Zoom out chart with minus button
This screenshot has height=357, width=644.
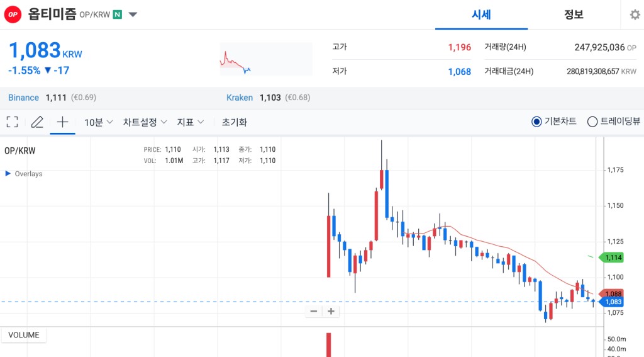tap(314, 311)
